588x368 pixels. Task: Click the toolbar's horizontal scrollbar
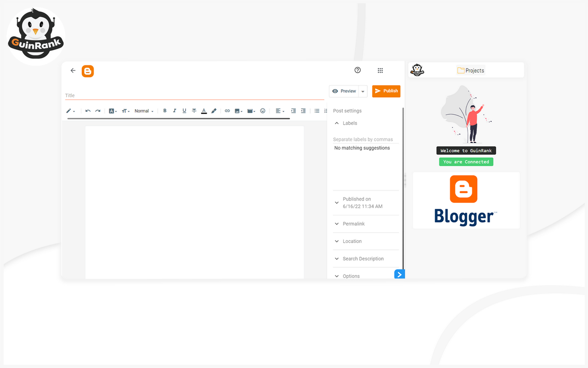point(179,119)
